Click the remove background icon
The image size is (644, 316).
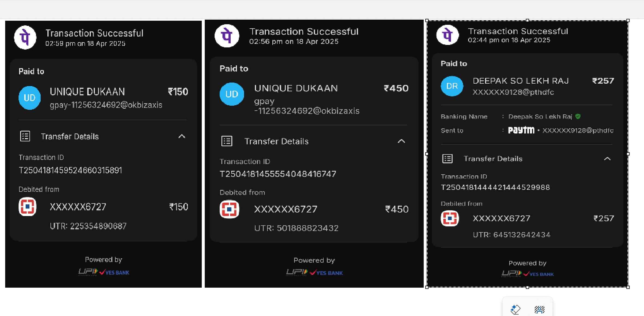coord(540,310)
